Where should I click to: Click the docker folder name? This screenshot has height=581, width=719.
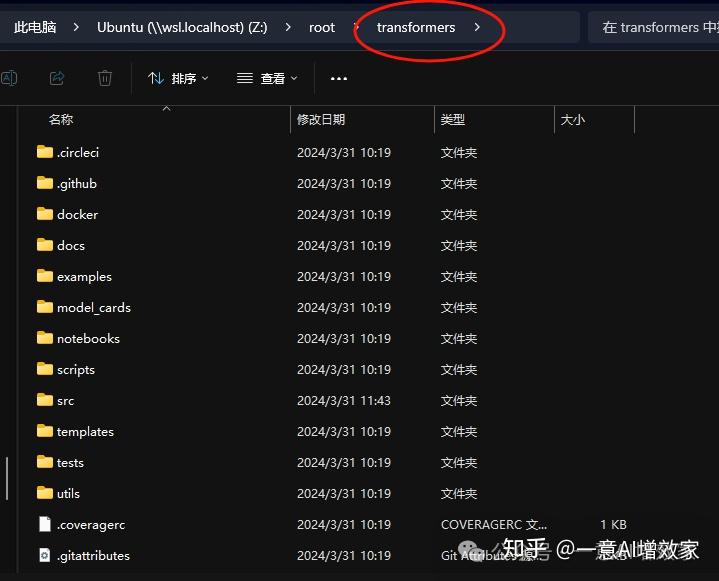(77, 215)
